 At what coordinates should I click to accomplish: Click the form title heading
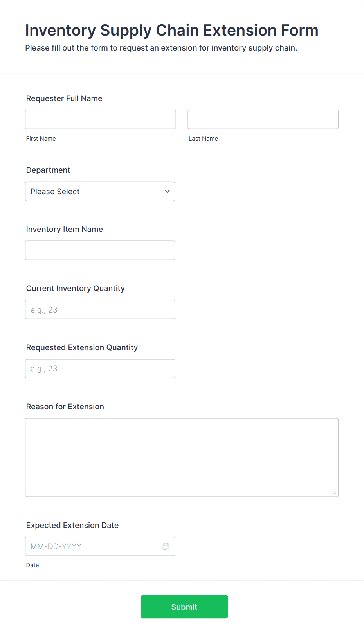pos(172,30)
